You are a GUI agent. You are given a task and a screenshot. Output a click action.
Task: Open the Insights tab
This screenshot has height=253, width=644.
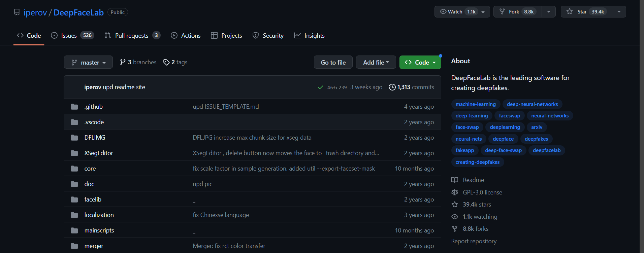(x=309, y=36)
